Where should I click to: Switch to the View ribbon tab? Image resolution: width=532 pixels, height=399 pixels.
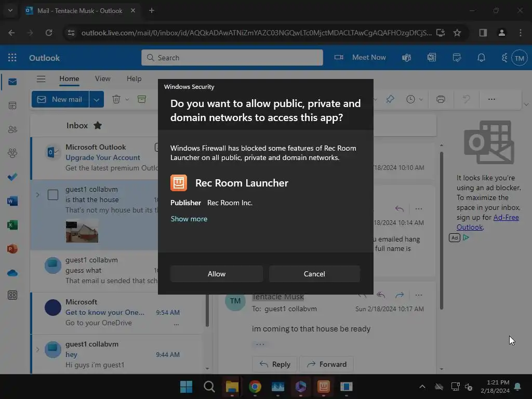point(102,79)
